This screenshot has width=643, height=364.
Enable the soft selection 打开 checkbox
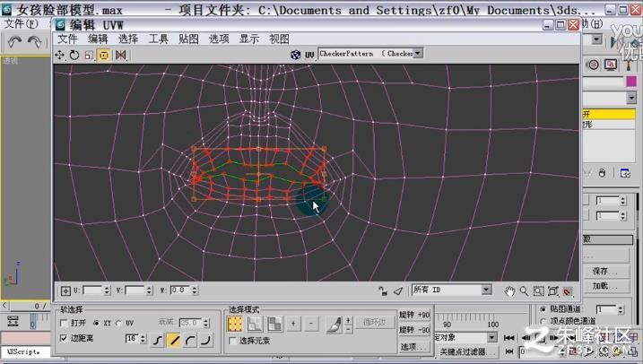(64, 323)
